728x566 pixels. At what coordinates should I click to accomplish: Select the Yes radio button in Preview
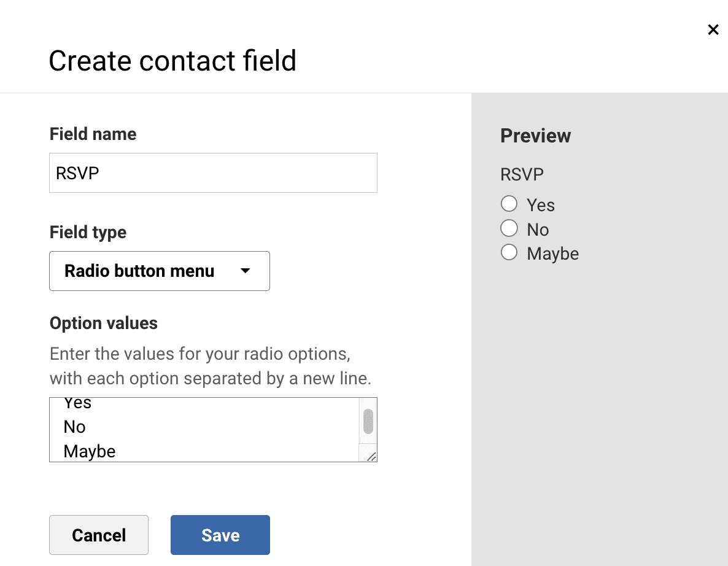[509, 204]
